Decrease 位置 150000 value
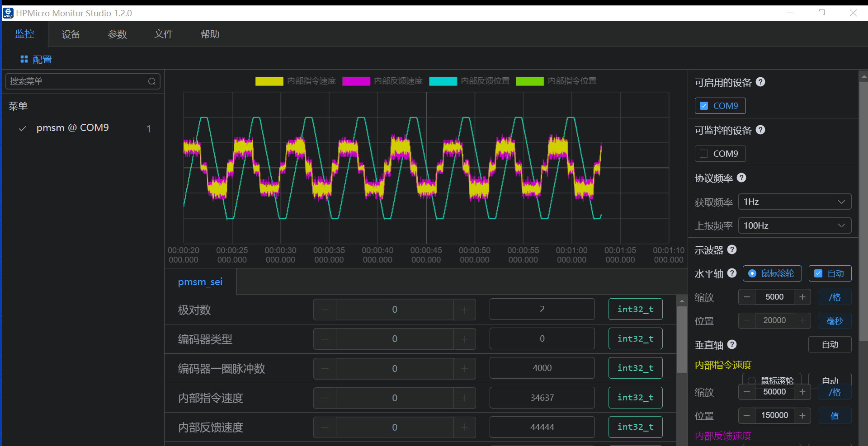Viewport: 868px width, 446px height. tap(747, 415)
